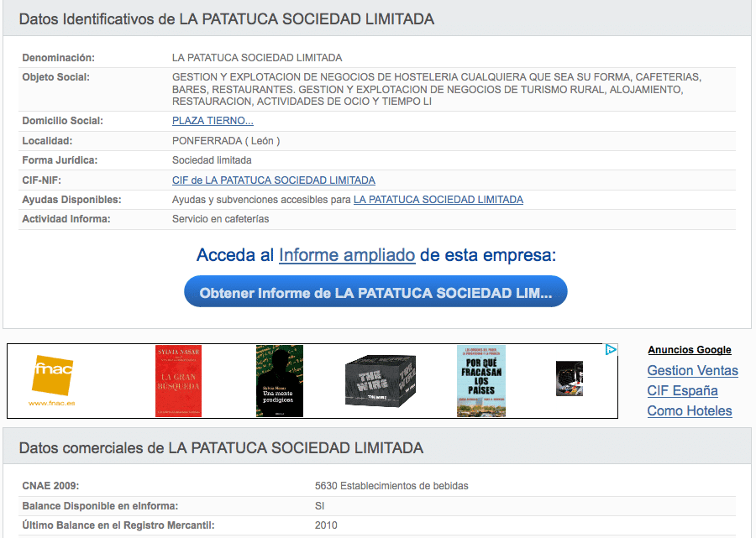
Task: Select Por qué fracasan los países cover
Action: click(x=481, y=381)
